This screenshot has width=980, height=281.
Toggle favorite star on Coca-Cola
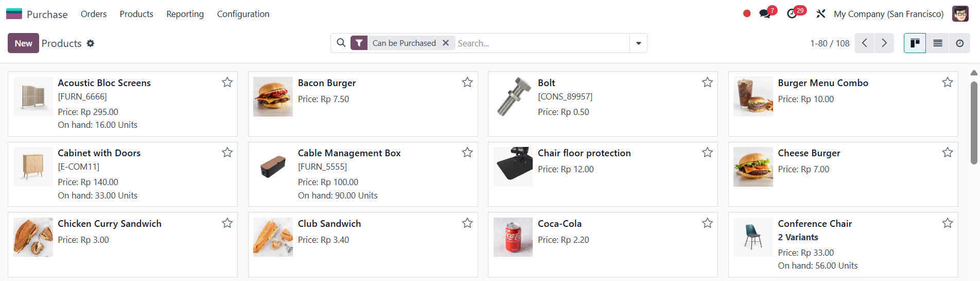click(x=707, y=223)
